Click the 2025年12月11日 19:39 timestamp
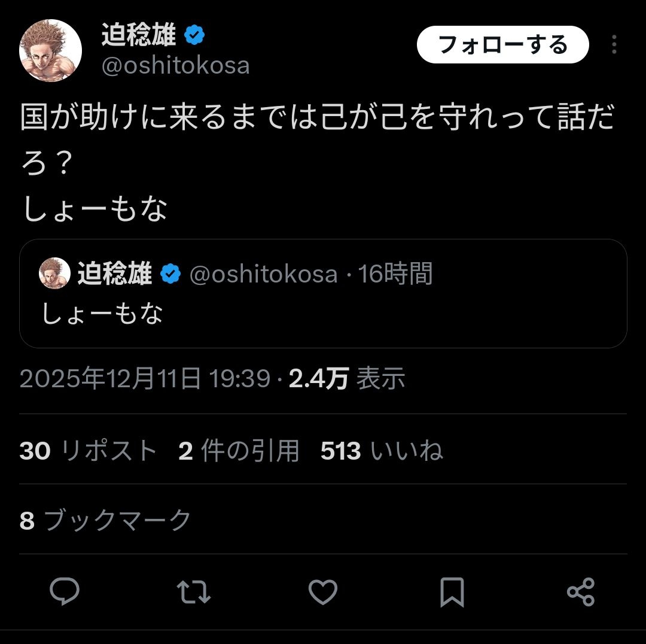The height and width of the screenshot is (644, 646). (145, 379)
